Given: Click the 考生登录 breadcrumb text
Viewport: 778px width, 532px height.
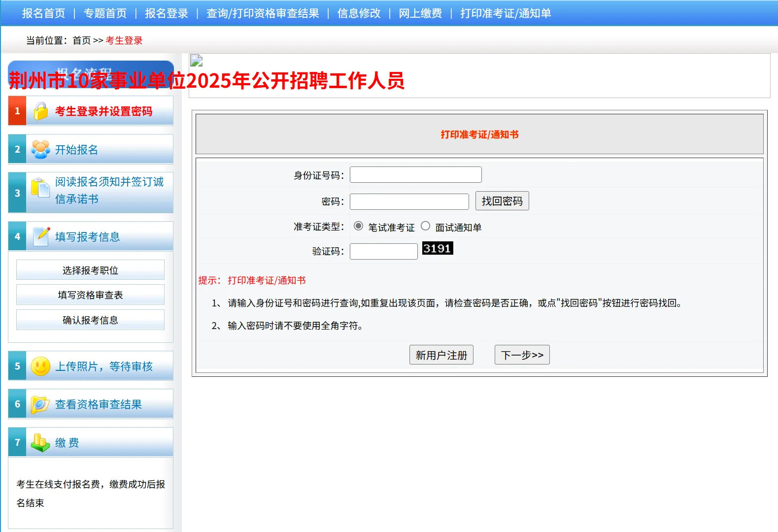Looking at the screenshot, I should point(124,40).
